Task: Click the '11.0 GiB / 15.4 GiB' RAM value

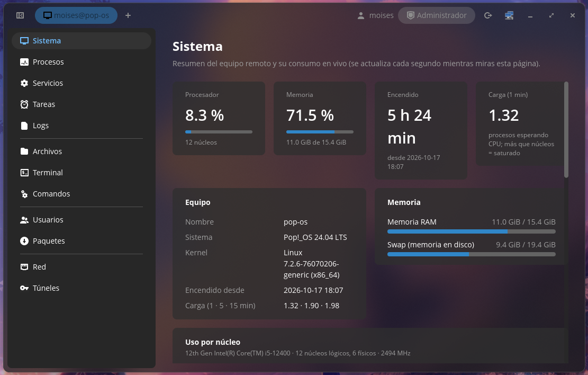Action: click(523, 222)
